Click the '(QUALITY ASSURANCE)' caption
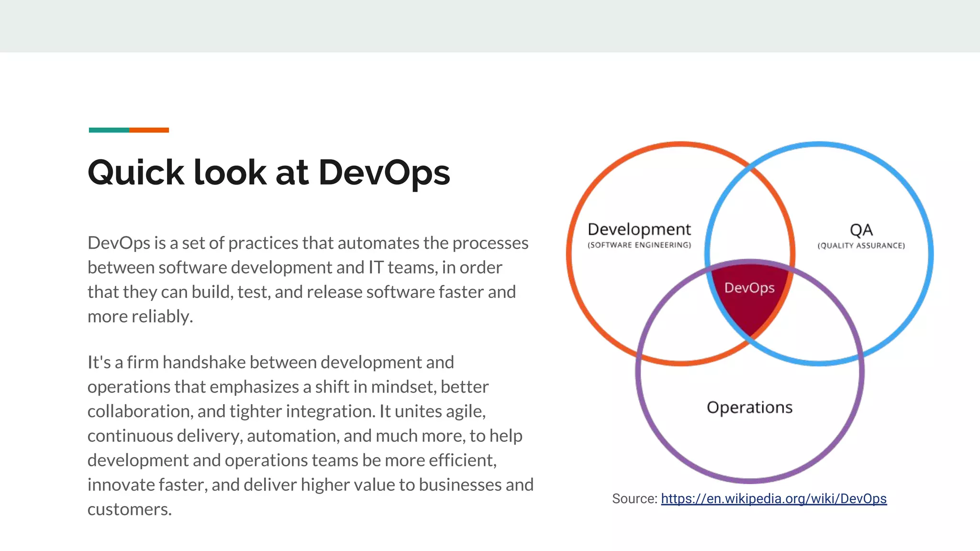Viewport: 980px width, 551px height. (861, 245)
